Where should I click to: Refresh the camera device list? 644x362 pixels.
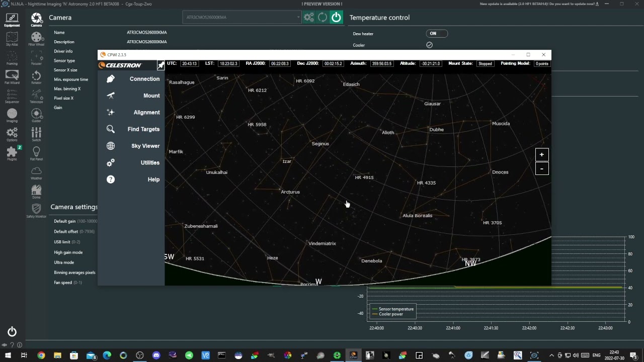(323, 18)
